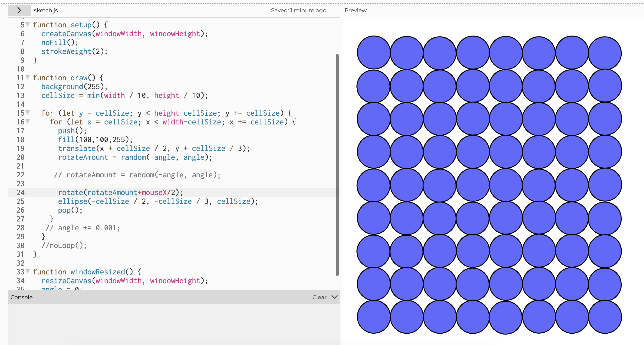Screen dimensions: 644x345
Task: Collapse the console with the down chevron
Action: [x=334, y=297]
